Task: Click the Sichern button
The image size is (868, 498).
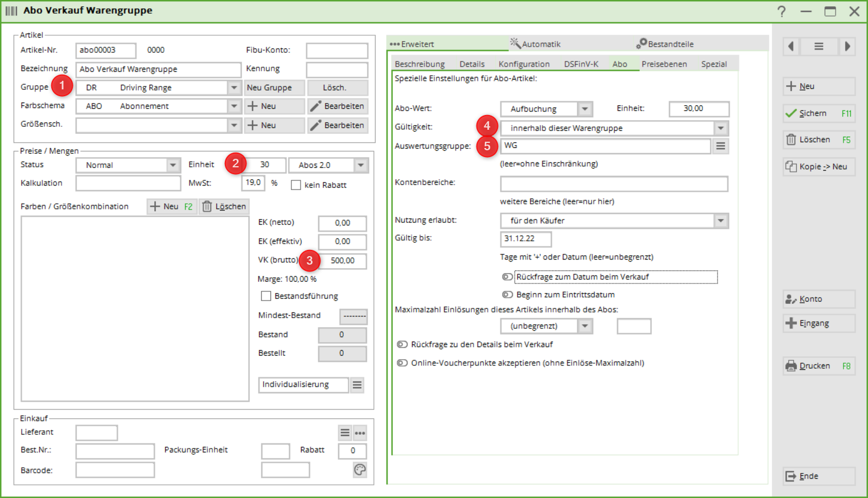Action: click(x=818, y=113)
